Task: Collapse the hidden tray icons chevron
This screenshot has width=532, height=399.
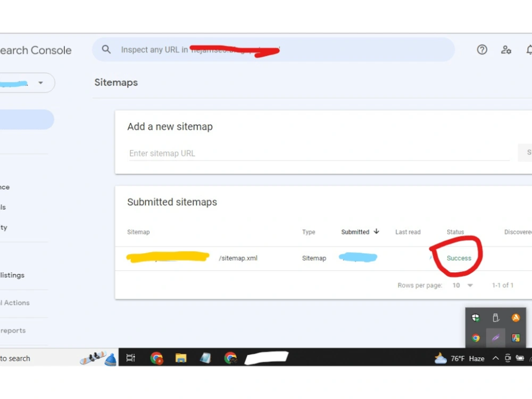Action: coord(496,358)
